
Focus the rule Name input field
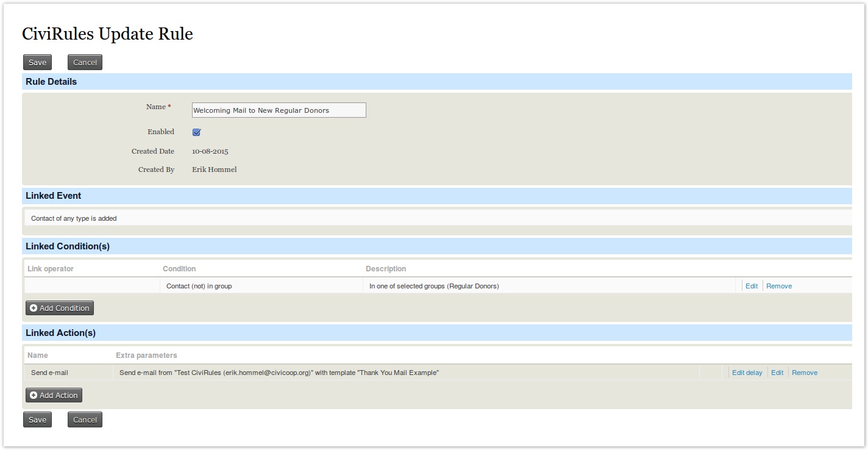tap(279, 110)
